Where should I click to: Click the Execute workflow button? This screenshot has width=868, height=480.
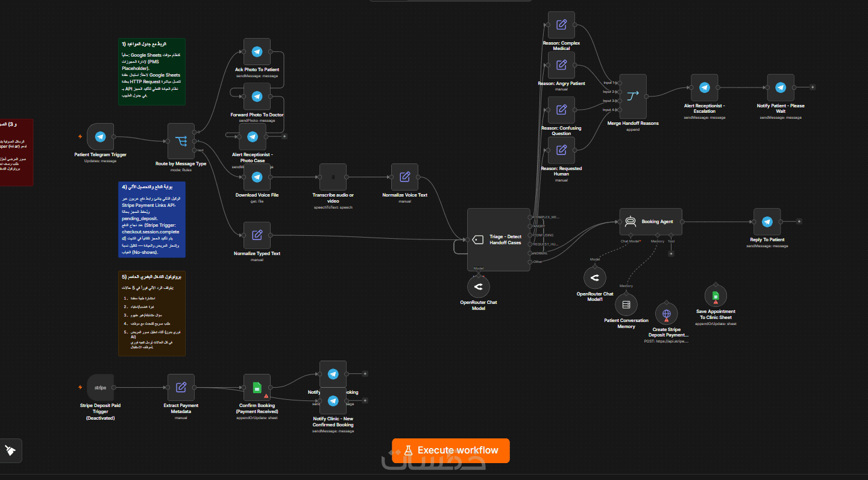click(450, 450)
